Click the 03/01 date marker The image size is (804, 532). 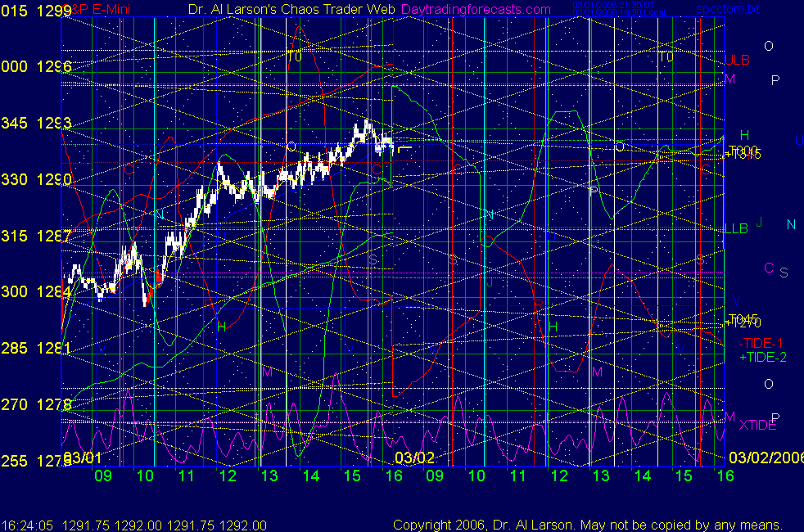83,458
